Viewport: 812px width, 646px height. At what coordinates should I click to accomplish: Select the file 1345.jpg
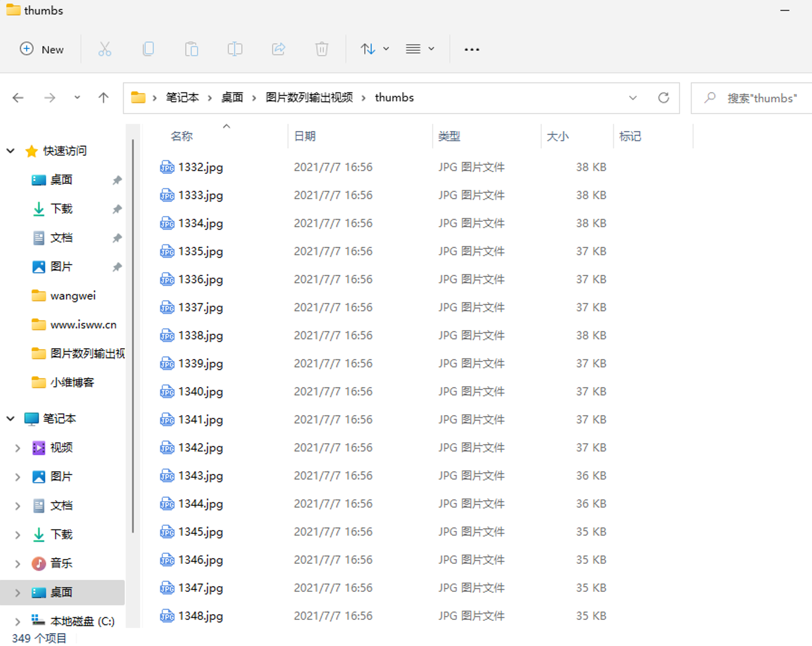pyautogui.click(x=201, y=531)
